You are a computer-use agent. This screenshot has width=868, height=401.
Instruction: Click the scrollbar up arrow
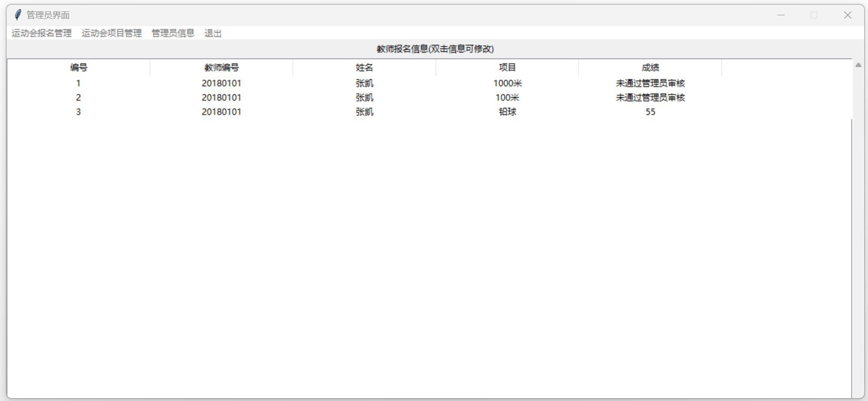pos(858,65)
